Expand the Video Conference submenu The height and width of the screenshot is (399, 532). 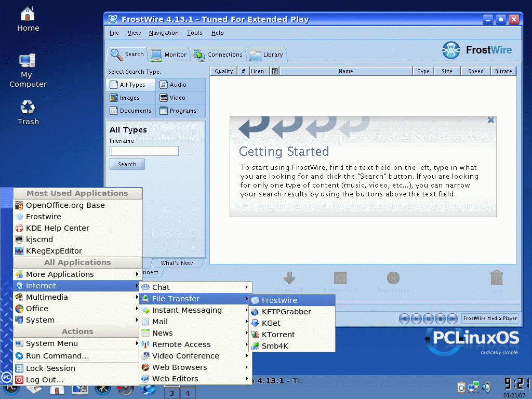click(x=195, y=356)
